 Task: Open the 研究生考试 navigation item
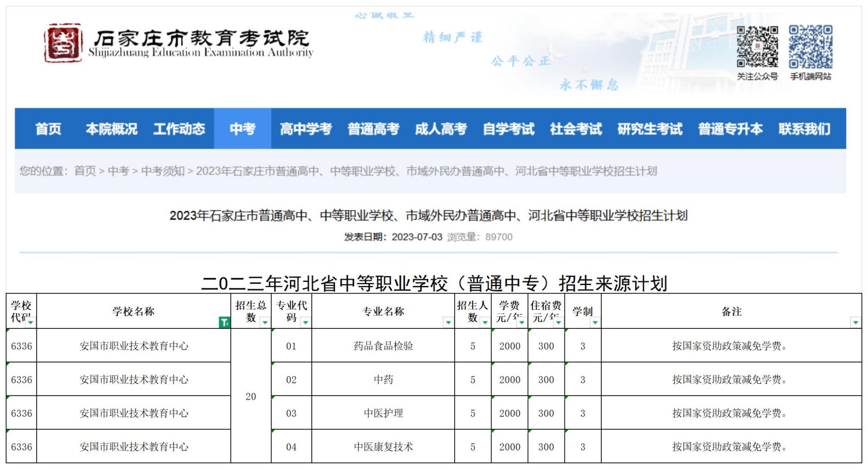coord(650,129)
